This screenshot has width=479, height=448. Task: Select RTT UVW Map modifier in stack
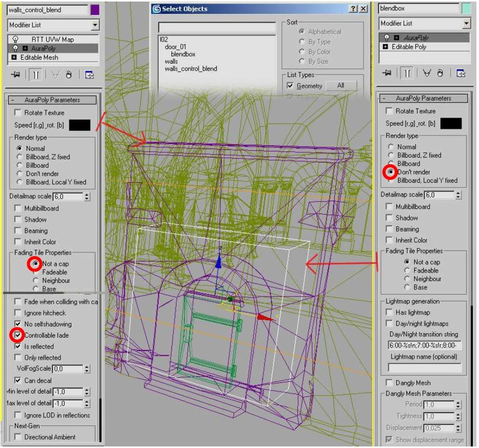(52, 40)
